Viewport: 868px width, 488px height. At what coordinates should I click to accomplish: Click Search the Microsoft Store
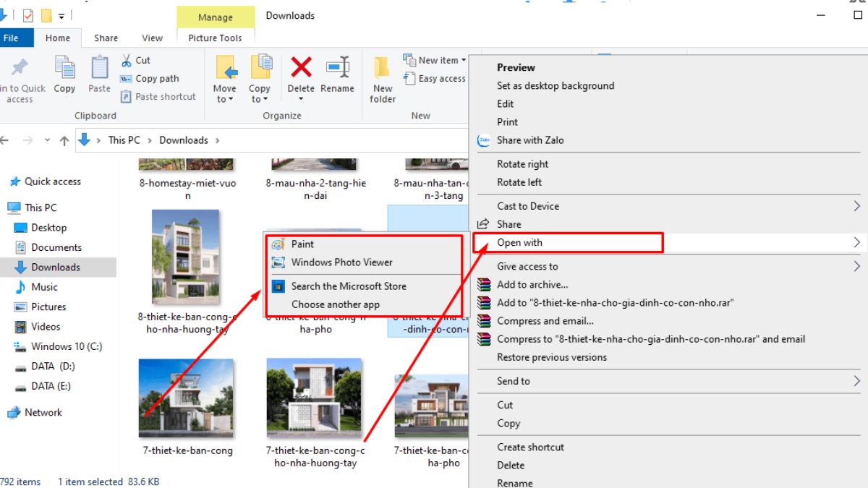pos(365,286)
